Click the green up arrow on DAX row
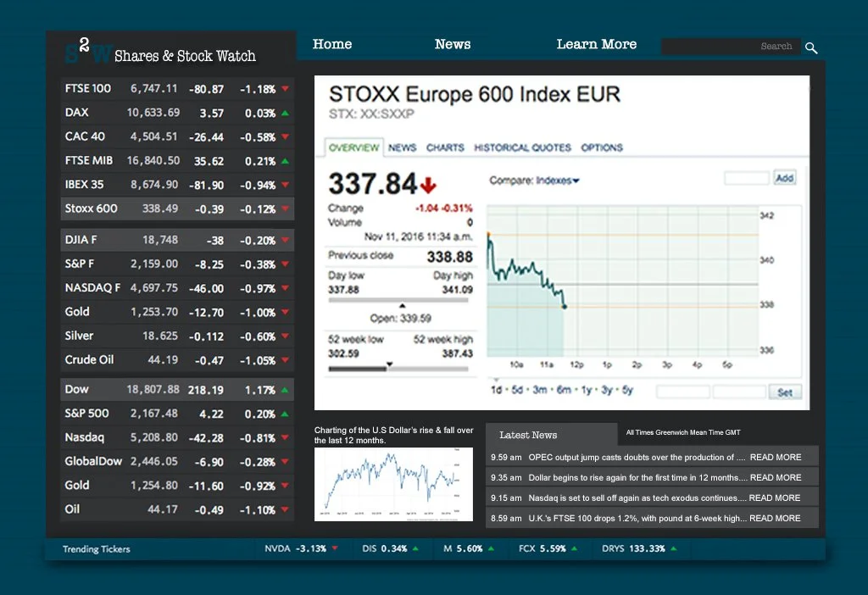The height and width of the screenshot is (595, 868). [285, 113]
